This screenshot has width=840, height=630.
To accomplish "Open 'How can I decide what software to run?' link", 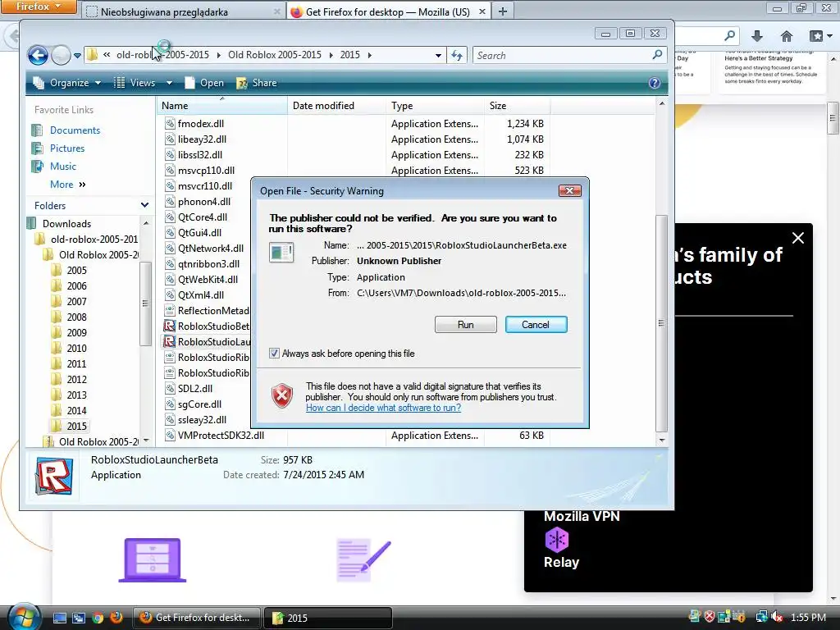I will [384, 408].
